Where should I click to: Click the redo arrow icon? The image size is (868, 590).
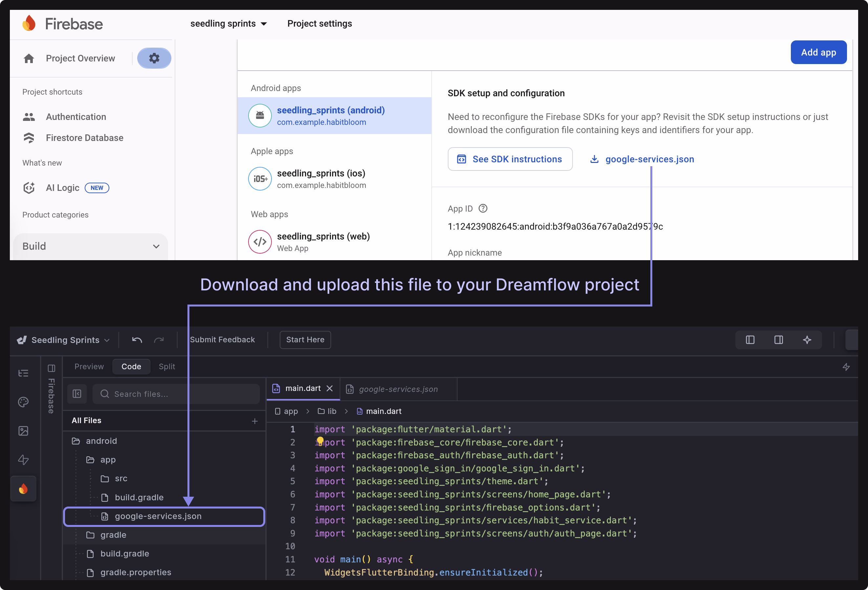(x=159, y=340)
